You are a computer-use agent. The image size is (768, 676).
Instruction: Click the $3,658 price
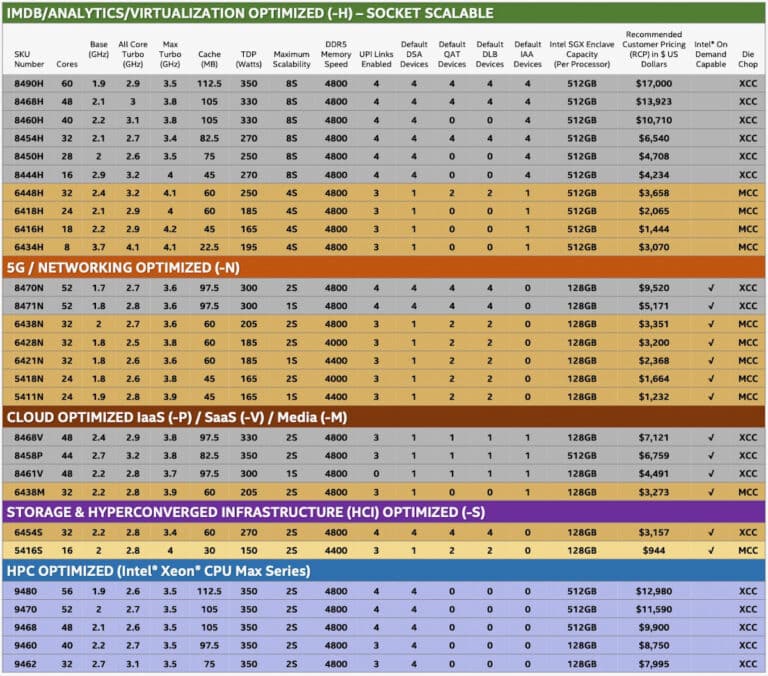pyautogui.click(x=653, y=193)
